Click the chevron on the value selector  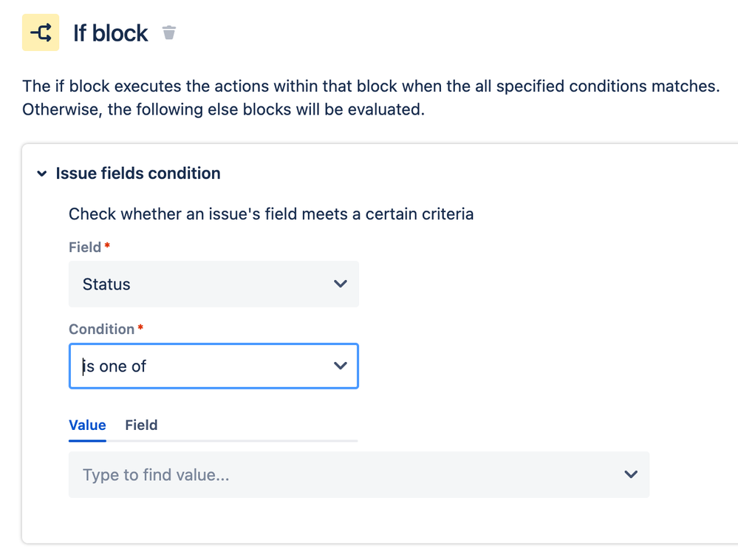point(631,474)
